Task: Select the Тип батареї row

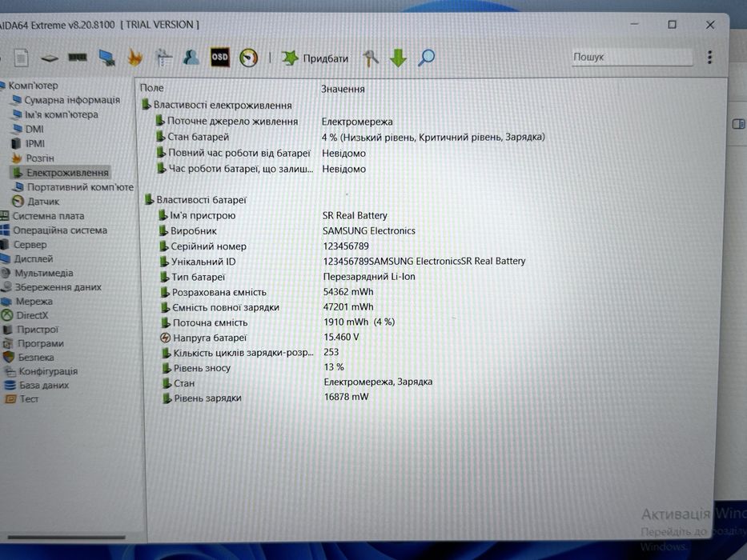Action: pos(288,277)
